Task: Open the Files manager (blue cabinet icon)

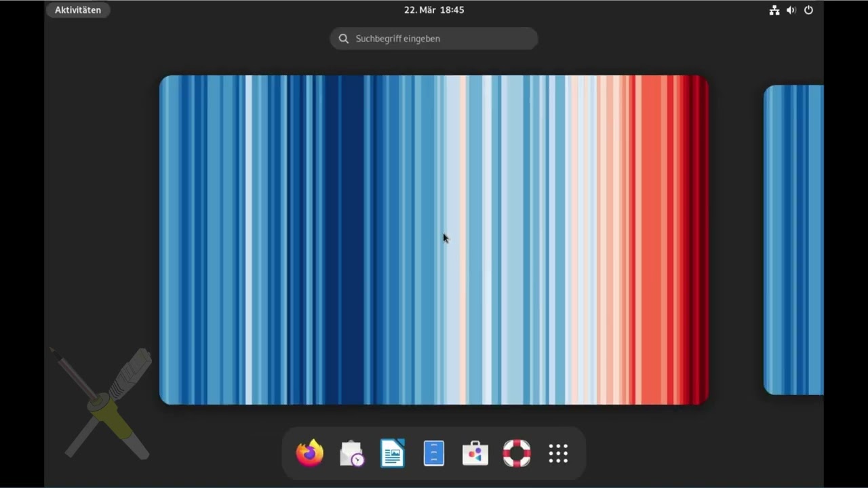Action: click(434, 453)
